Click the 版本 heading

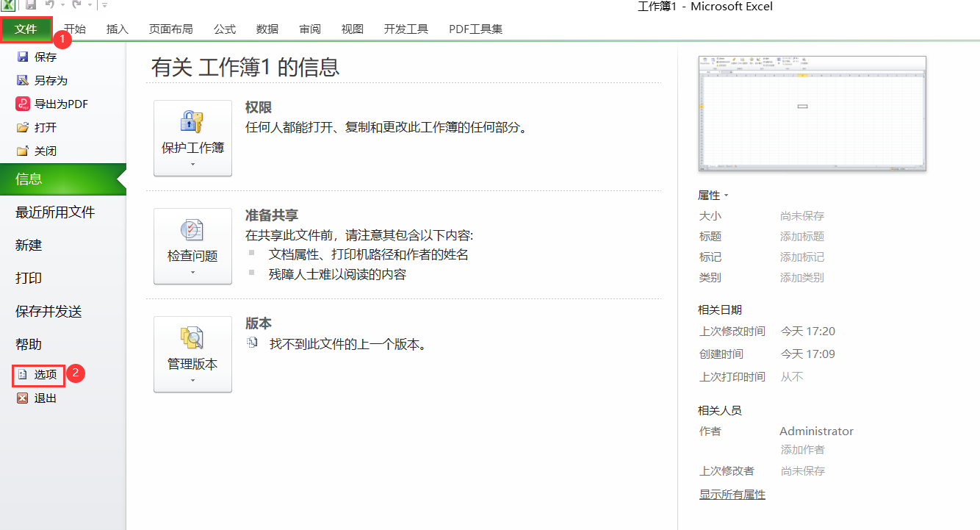(x=259, y=323)
